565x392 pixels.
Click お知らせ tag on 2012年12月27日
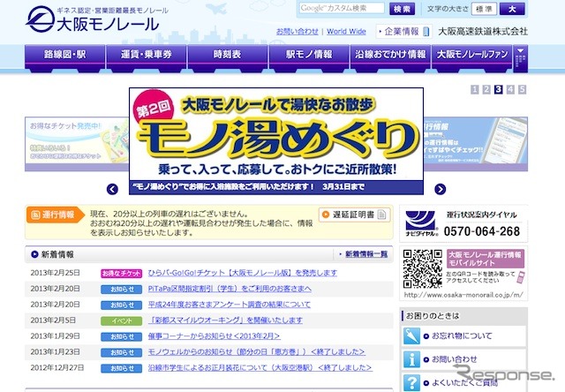(122, 368)
